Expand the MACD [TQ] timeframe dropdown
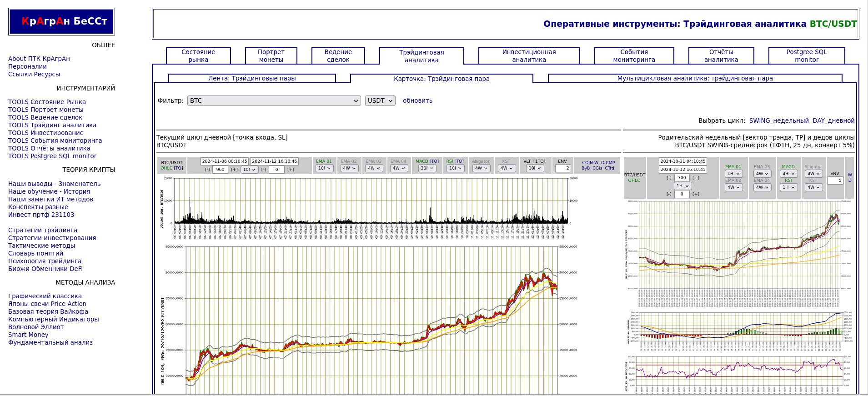 (426, 168)
